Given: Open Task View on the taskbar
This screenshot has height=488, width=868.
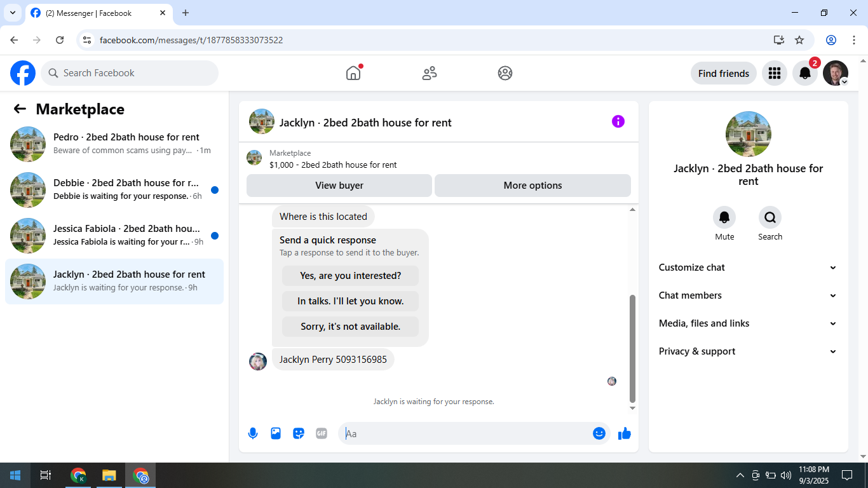Looking at the screenshot, I should 46,475.
